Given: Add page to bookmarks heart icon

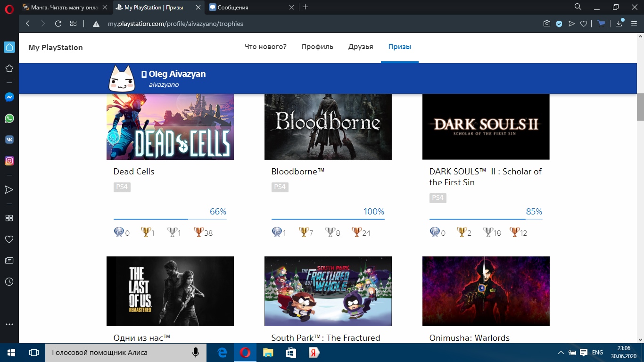Looking at the screenshot, I should pos(584,24).
